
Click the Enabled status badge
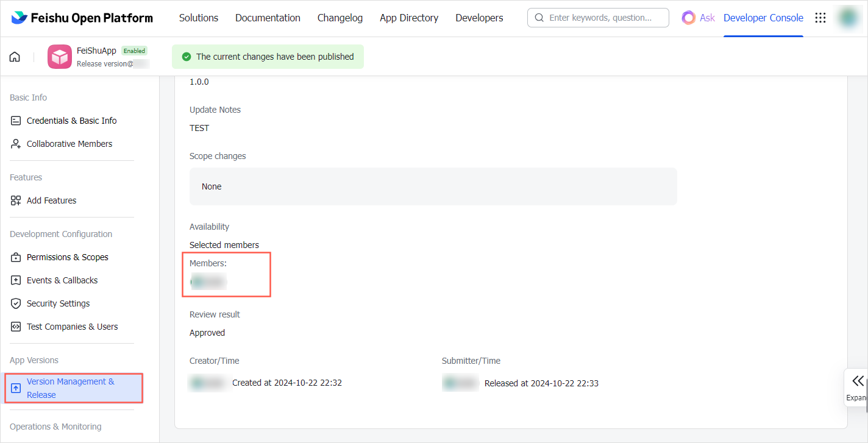(134, 51)
